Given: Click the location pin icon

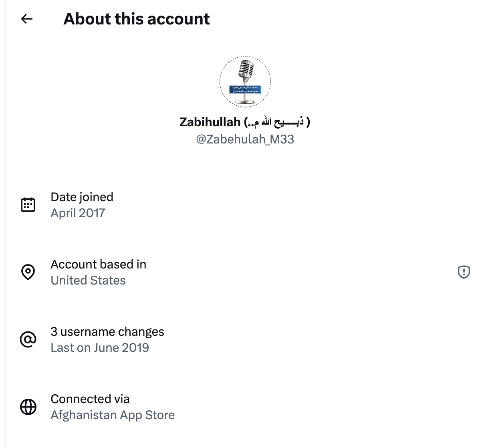Looking at the screenshot, I should [x=28, y=272].
